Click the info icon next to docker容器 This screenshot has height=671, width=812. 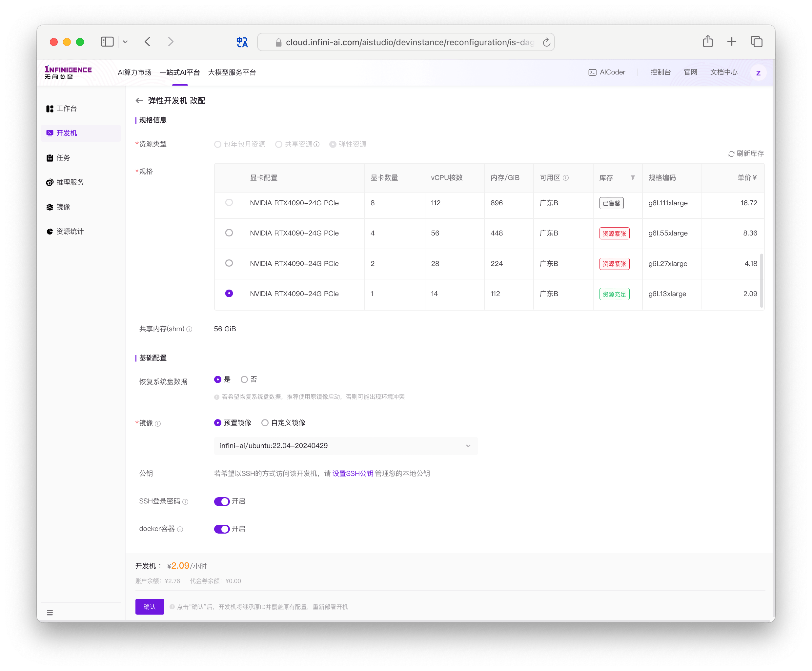(180, 529)
